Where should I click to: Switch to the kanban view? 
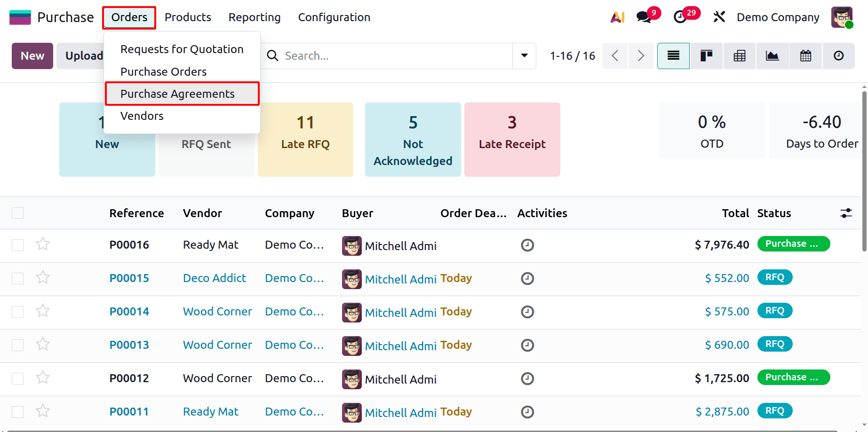pos(706,55)
